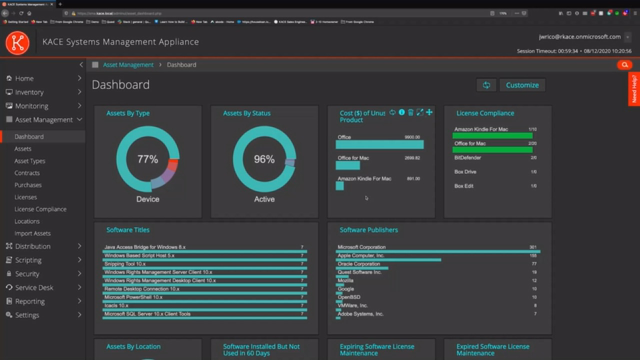The width and height of the screenshot is (640, 360).
Task: Expand the Distribution menu chevron
Action: click(x=79, y=246)
